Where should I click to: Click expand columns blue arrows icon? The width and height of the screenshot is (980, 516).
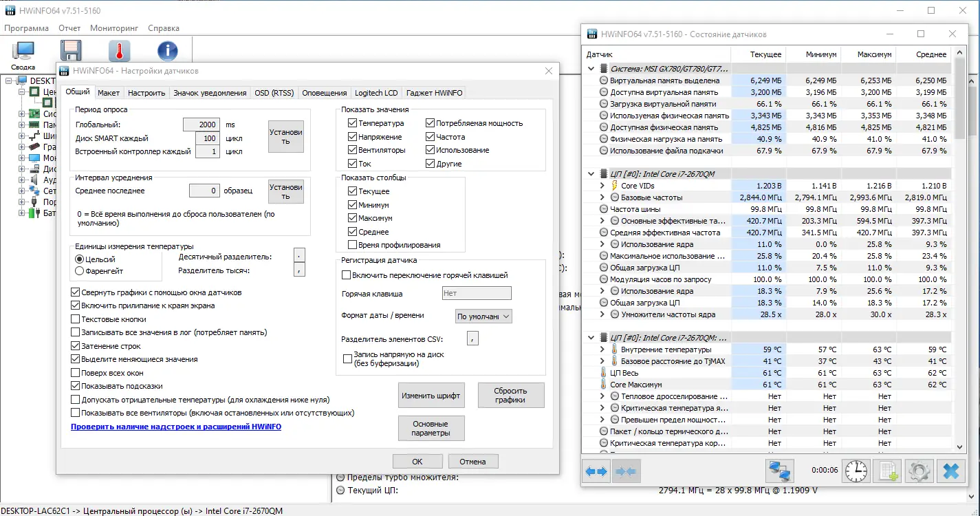[x=596, y=471]
